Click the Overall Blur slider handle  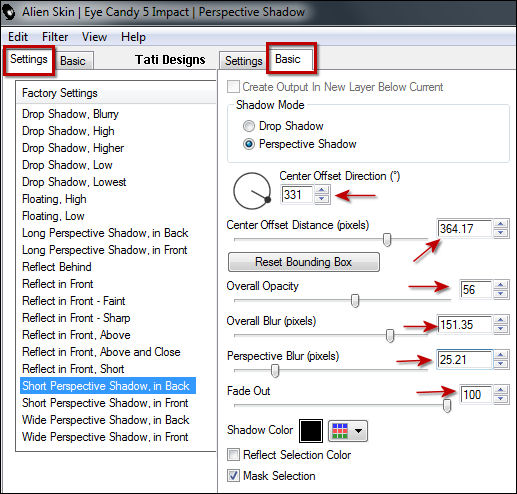point(390,335)
